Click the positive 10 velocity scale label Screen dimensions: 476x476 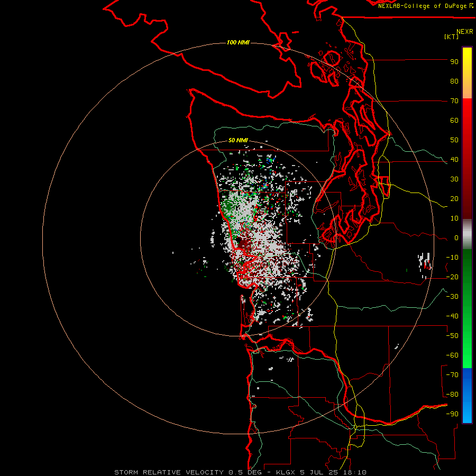tap(454, 218)
